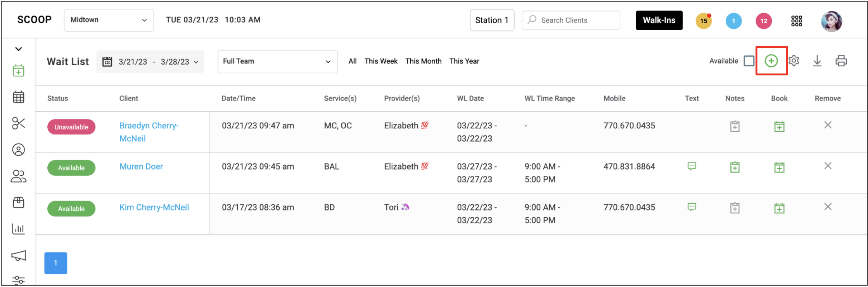Open notes for Muren Doer

click(735, 167)
